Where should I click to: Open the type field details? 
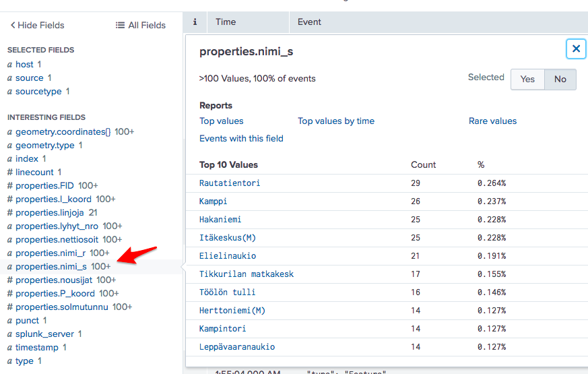[x=24, y=361]
